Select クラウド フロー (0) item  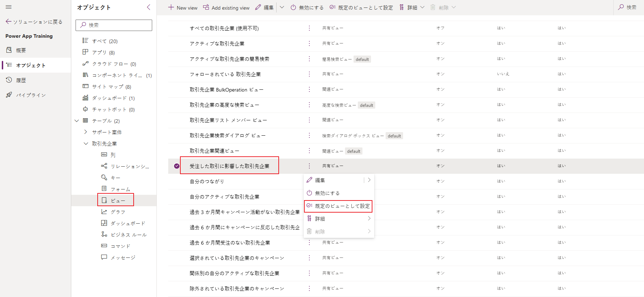click(114, 64)
